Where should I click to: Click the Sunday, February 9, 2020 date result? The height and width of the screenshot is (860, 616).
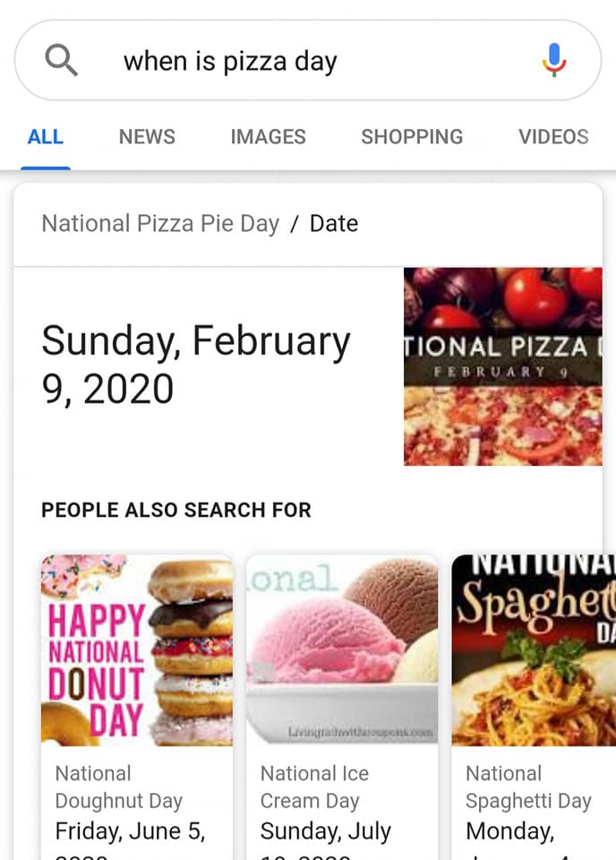[195, 365]
